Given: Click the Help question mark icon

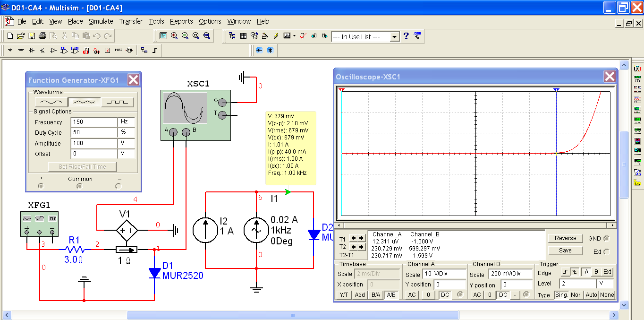Looking at the screenshot, I should (x=406, y=36).
